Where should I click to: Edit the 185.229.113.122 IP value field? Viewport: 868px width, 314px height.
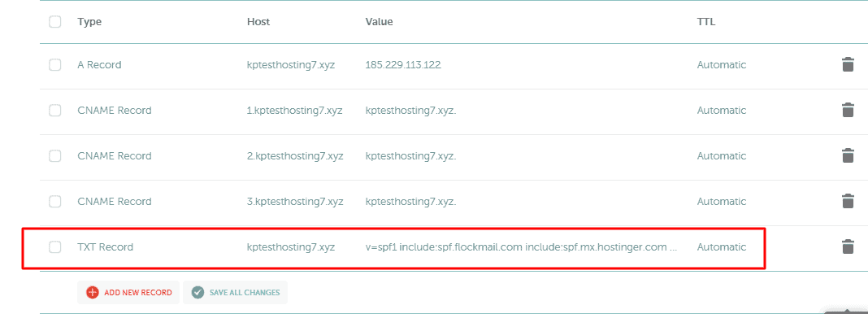[403, 65]
